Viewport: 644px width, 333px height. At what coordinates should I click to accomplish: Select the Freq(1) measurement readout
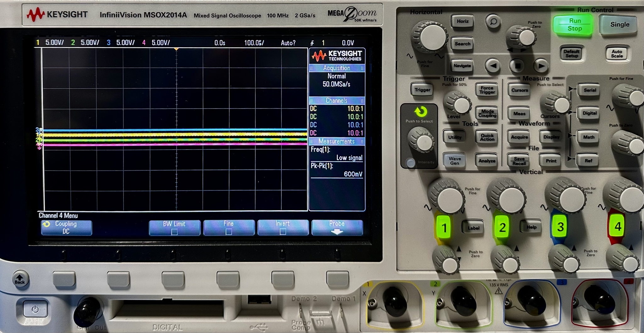(337, 154)
